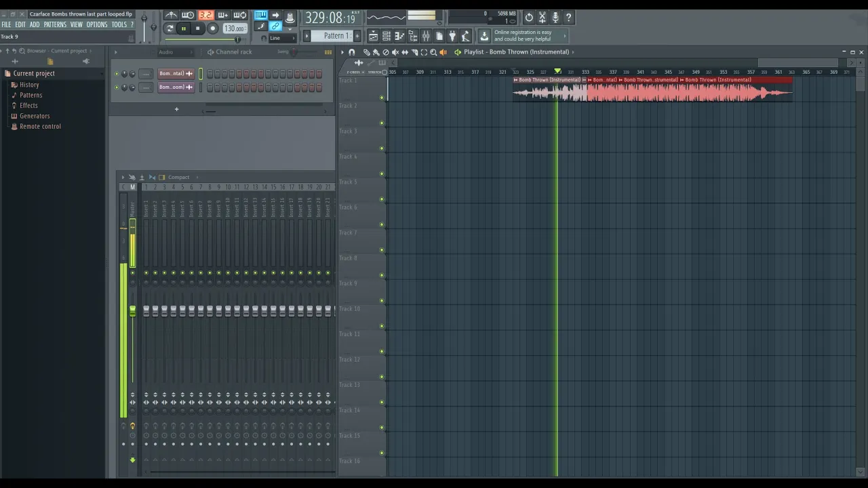The image size is (868, 488).
Task: Toggle the channel rack graph editor icon
Action: coord(328,52)
